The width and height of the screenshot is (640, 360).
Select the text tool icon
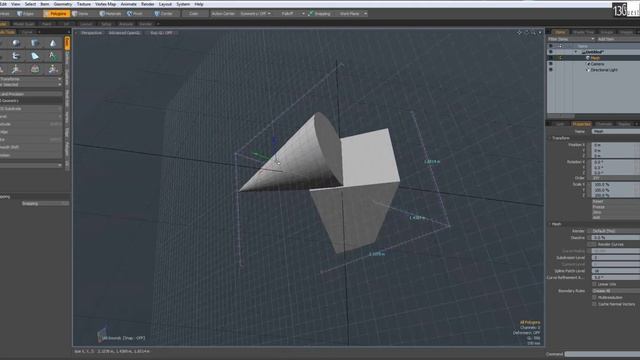(x=53, y=56)
